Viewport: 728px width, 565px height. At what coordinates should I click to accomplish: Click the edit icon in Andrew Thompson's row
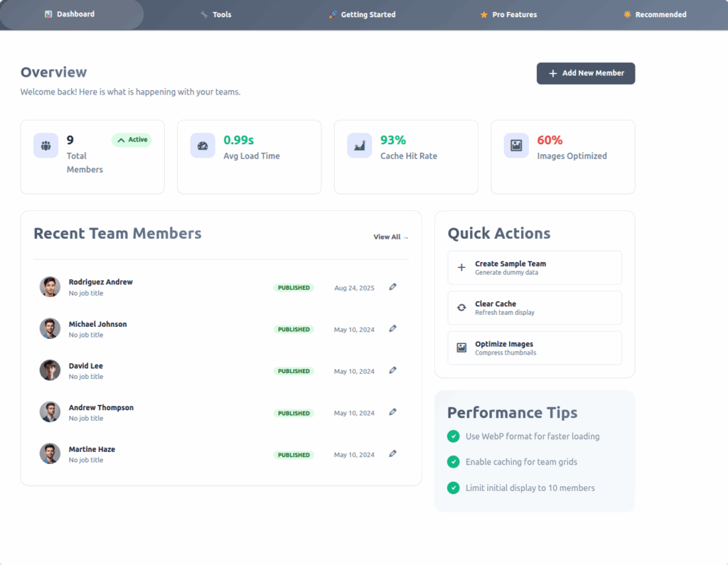392,412
